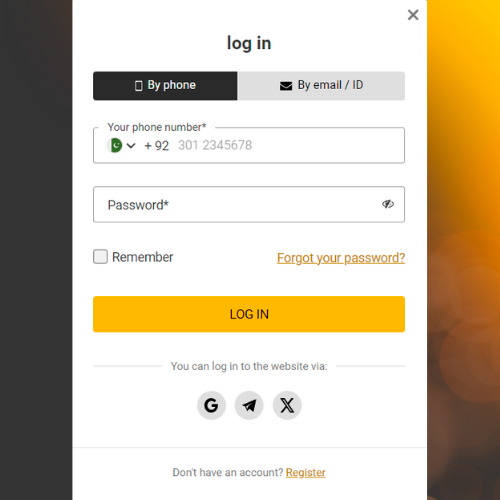This screenshot has height=500, width=500.
Task: Log in using the X (Twitter) icon
Action: coord(287,405)
